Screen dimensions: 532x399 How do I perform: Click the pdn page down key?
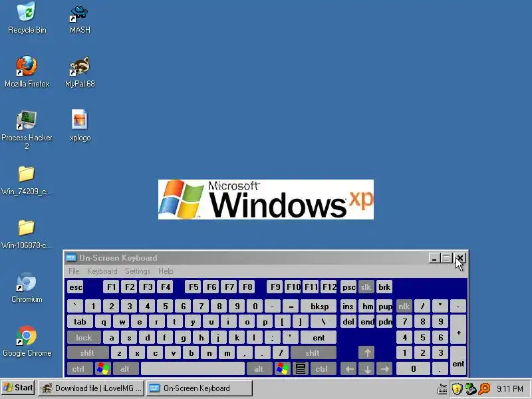[384, 322]
